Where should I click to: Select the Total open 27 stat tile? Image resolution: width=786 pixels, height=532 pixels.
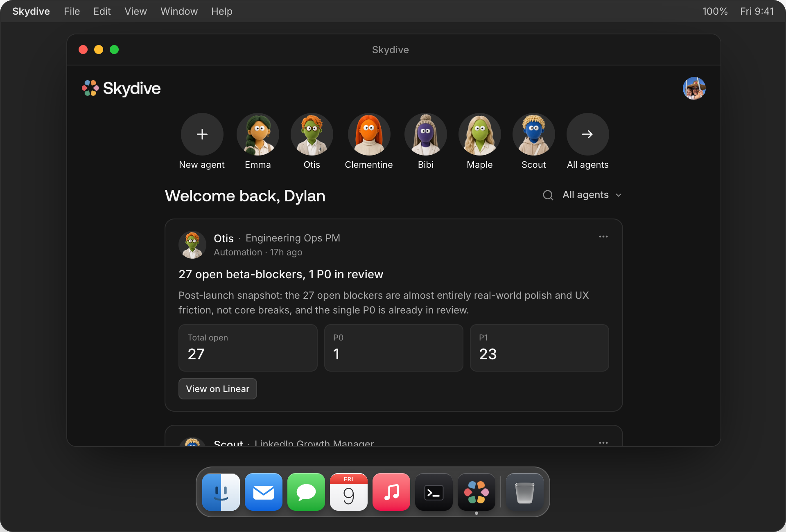coord(248,348)
